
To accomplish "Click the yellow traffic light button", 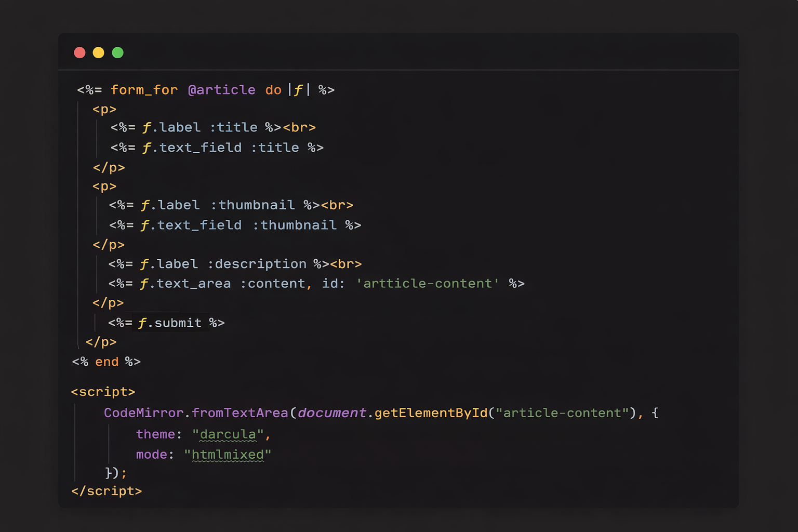I will (98, 52).
